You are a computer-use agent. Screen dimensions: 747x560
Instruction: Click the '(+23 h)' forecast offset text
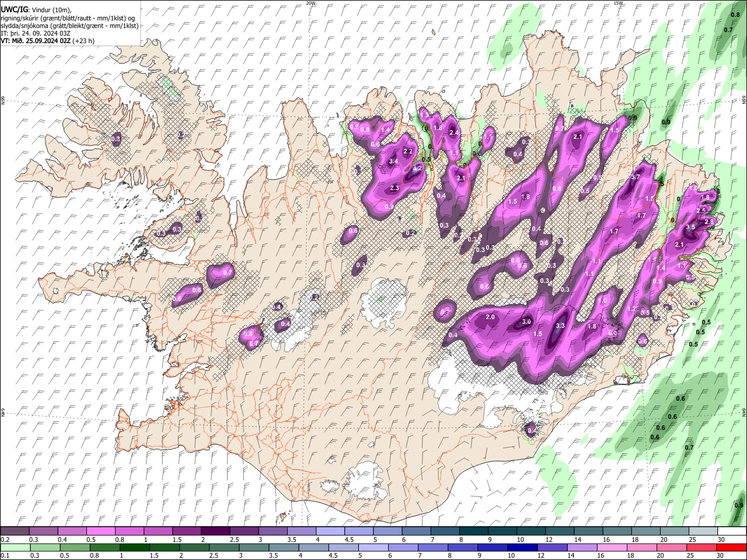[83, 41]
